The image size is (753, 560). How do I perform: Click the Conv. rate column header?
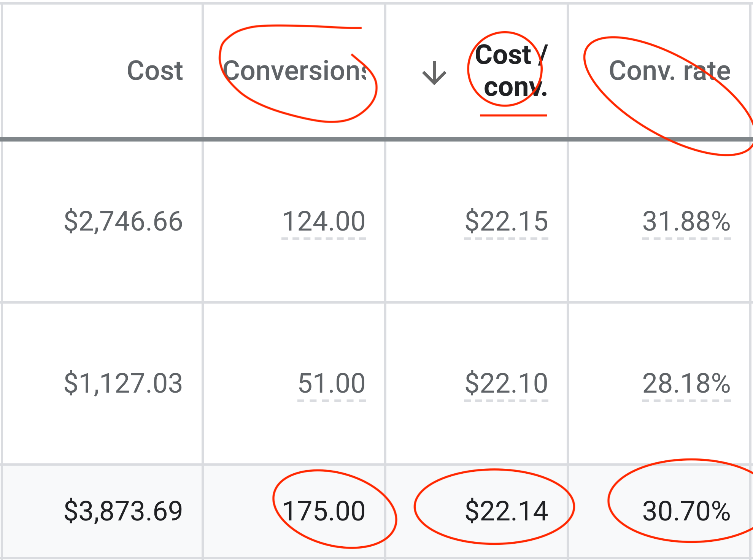coord(669,71)
